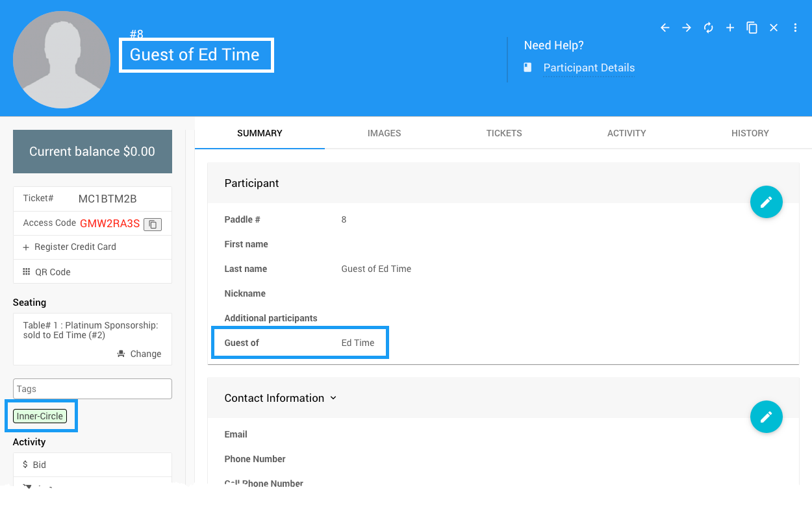
Task: Copy the access code GMW2RA3S
Action: [153, 225]
